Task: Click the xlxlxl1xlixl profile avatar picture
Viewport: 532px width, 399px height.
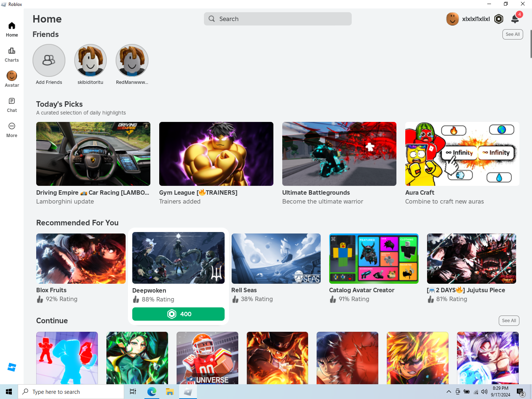Action: point(453,19)
